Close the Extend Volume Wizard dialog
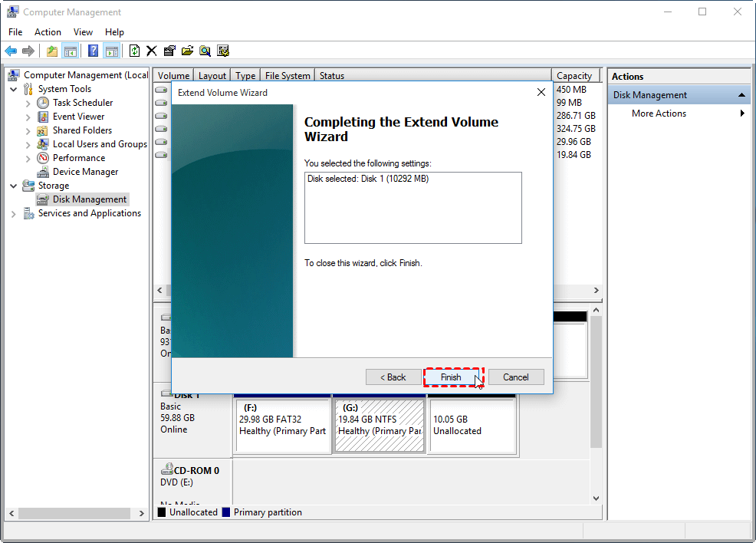Viewport: 756px width, 543px height. [x=541, y=92]
